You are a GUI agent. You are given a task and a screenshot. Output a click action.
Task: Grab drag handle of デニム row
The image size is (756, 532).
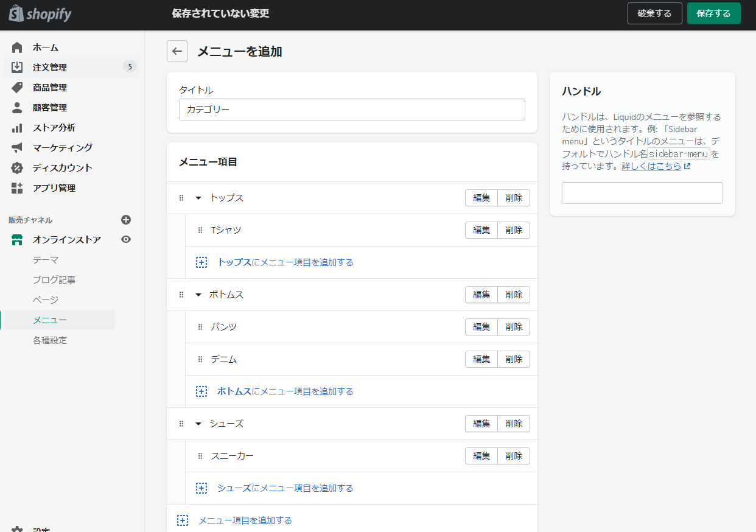(x=200, y=359)
